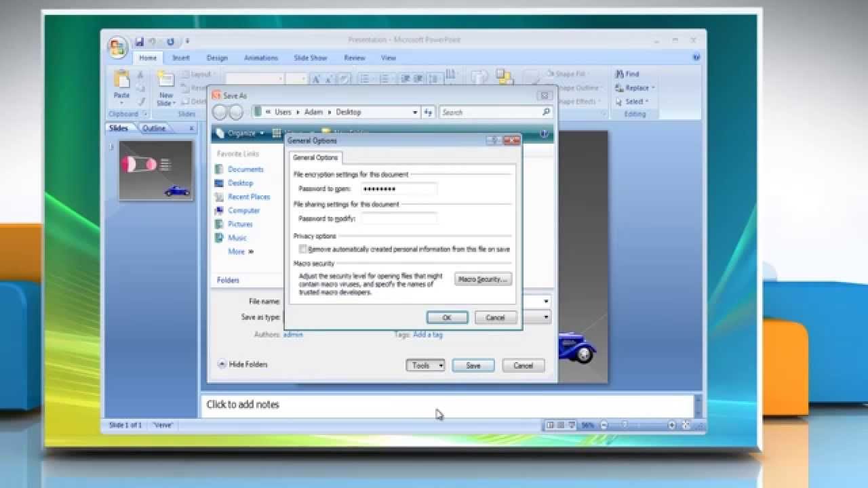This screenshot has height=488, width=868.
Task: Click the zoom out minus button
Action: click(604, 426)
